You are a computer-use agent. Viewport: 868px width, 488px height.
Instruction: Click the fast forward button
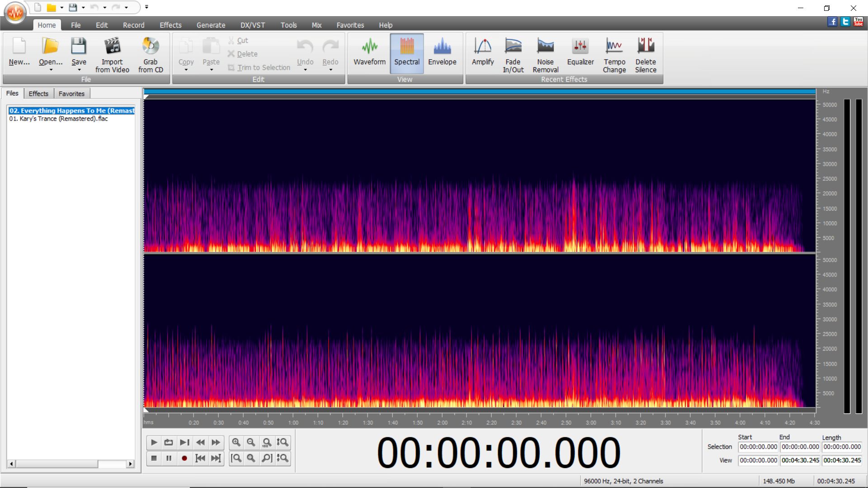(216, 442)
